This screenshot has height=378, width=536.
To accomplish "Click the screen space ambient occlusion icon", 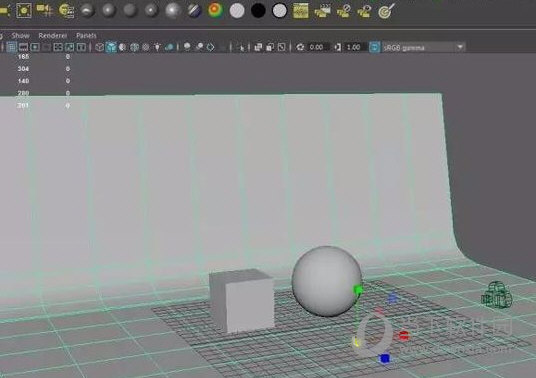I will point(187,47).
